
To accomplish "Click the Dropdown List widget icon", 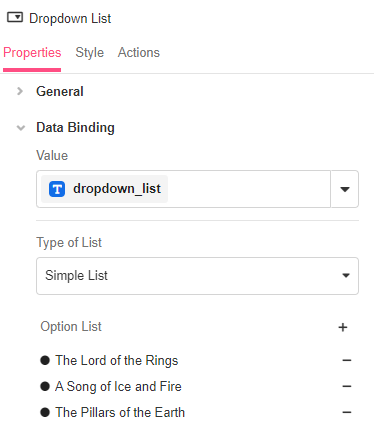I will pos(15,17).
